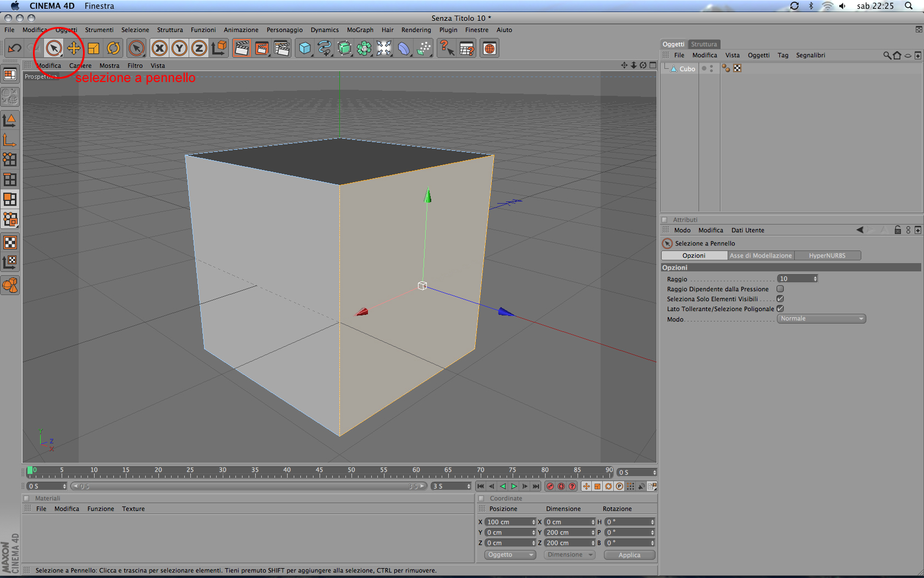Open Dati Utente in the Attributi panel
This screenshot has height=578, width=924.
[x=748, y=230]
